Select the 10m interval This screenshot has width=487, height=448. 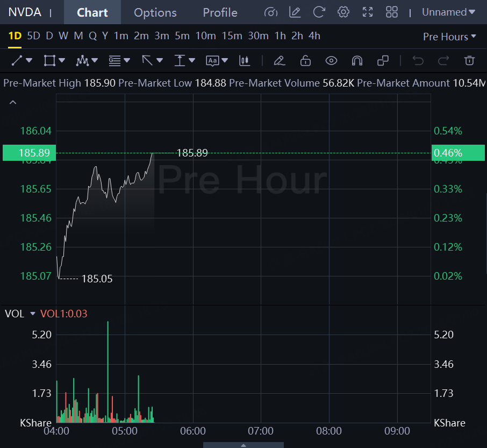pyautogui.click(x=206, y=36)
